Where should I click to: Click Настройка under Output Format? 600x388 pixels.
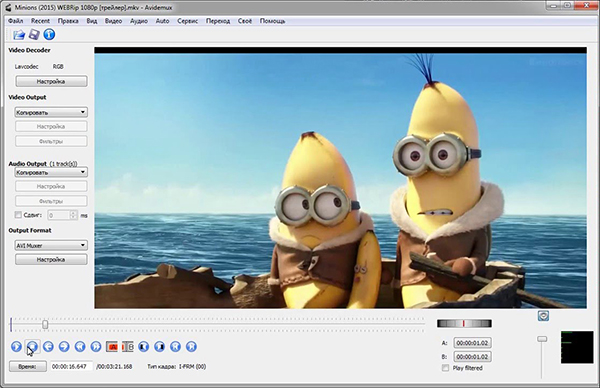(x=51, y=259)
